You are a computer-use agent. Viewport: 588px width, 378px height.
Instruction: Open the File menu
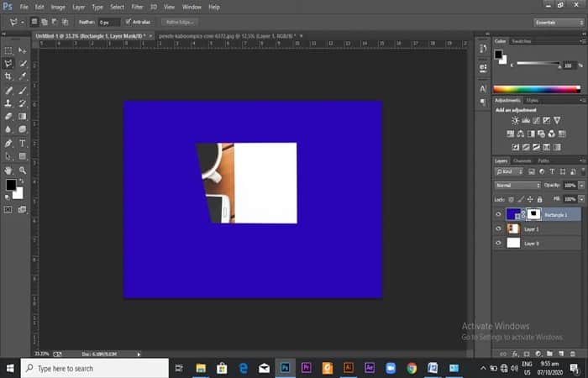click(24, 7)
